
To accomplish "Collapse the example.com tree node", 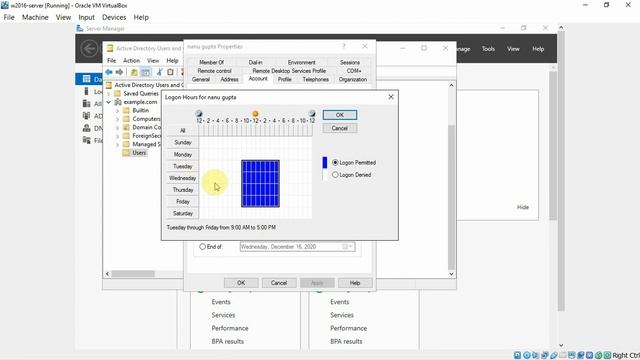I will click(109, 102).
